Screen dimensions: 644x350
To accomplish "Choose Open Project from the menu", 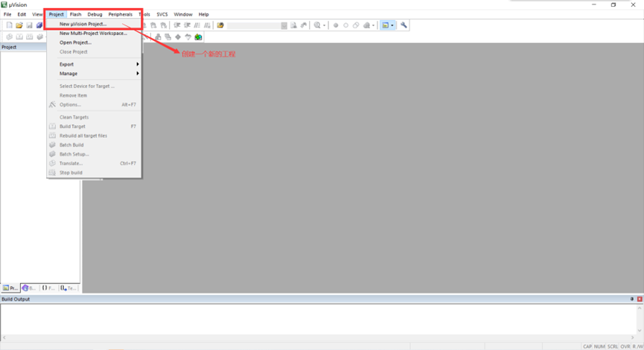I will coord(75,42).
